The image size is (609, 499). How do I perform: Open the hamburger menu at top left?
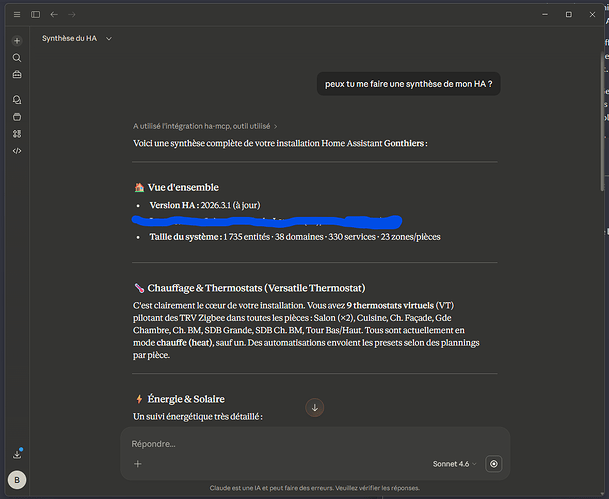pyautogui.click(x=17, y=14)
